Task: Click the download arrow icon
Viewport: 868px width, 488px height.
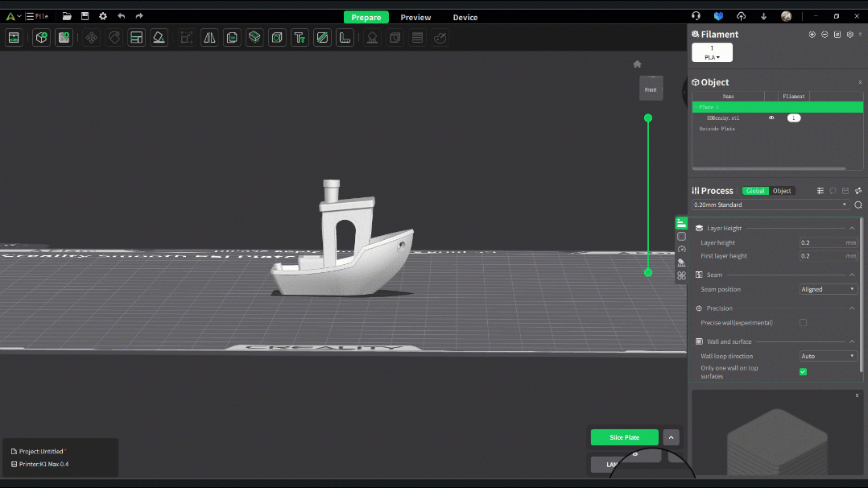Action: tap(764, 16)
